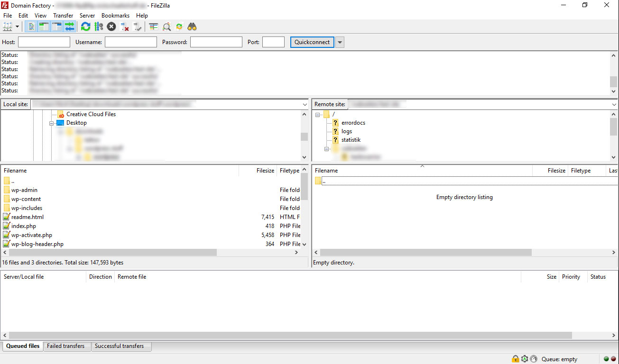Click the Quickconnect button

[312, 42]
